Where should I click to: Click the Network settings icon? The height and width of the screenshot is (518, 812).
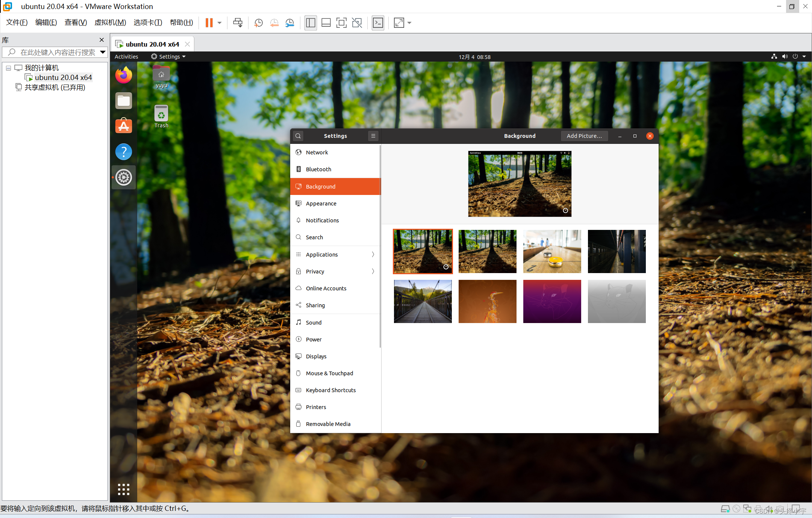tap(298, 153)
